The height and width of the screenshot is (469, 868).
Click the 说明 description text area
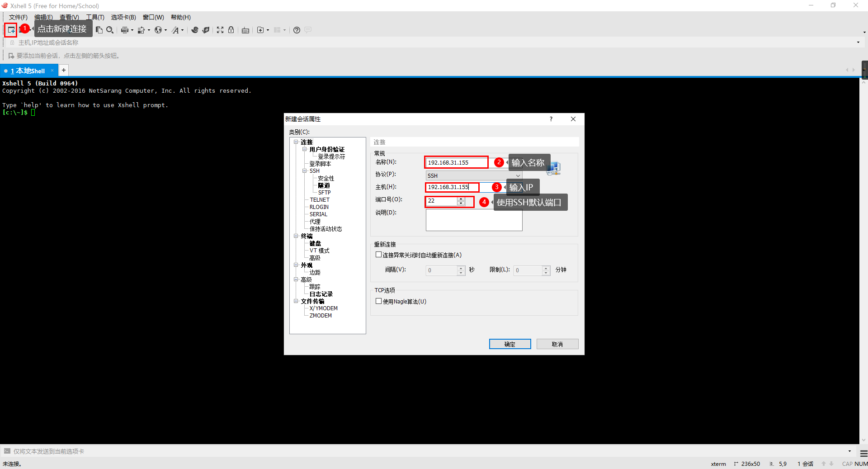click(x=474, y=220)
